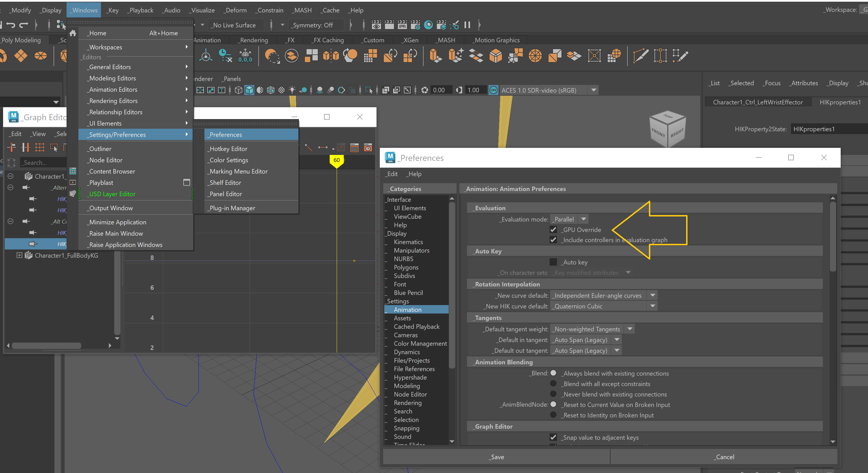868x473 pixels.
Task: Click the Pause evaluation icon
Action: click(467, 25)
